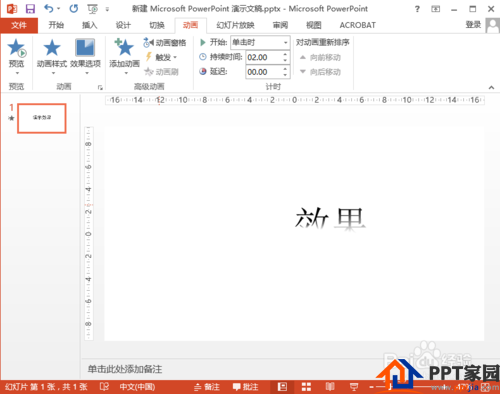
Task: Increase animation duration with stepper
Action: click(285, 54)
